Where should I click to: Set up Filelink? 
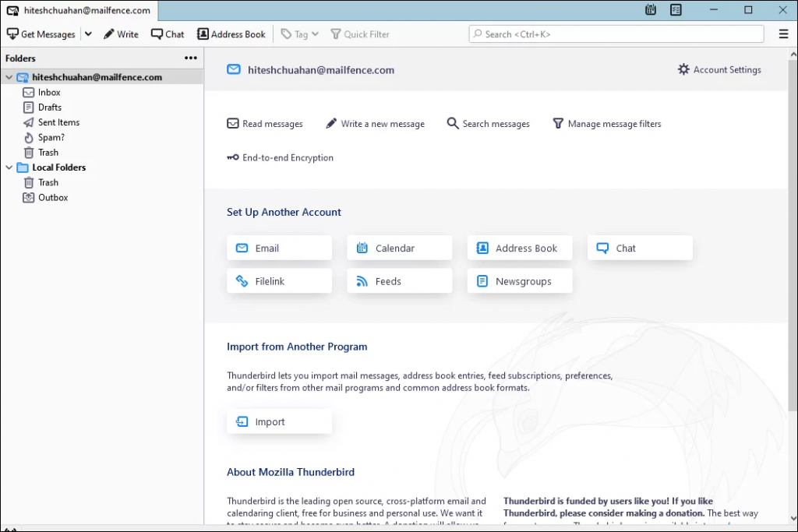point(280,281)
